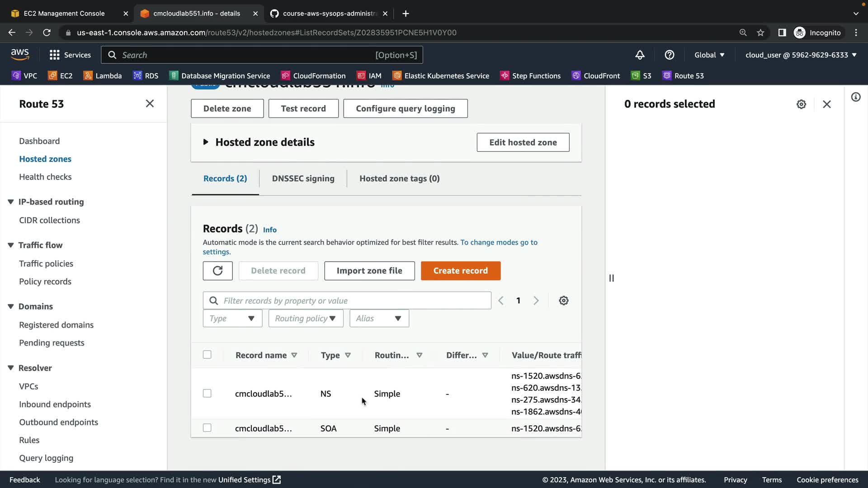Click the AWS support help icon
The width and height of the screenshot is (868, 488).
coord(670,55)
